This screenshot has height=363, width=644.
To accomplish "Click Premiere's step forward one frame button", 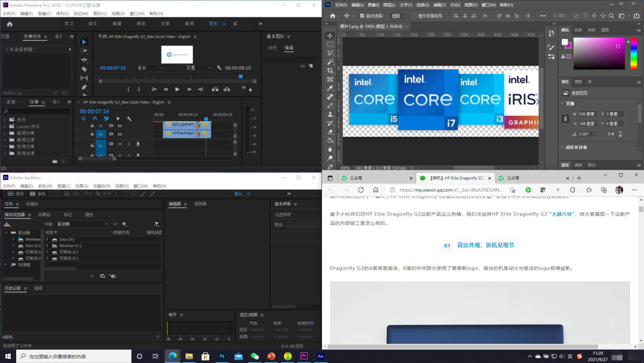I will point(189,89).
